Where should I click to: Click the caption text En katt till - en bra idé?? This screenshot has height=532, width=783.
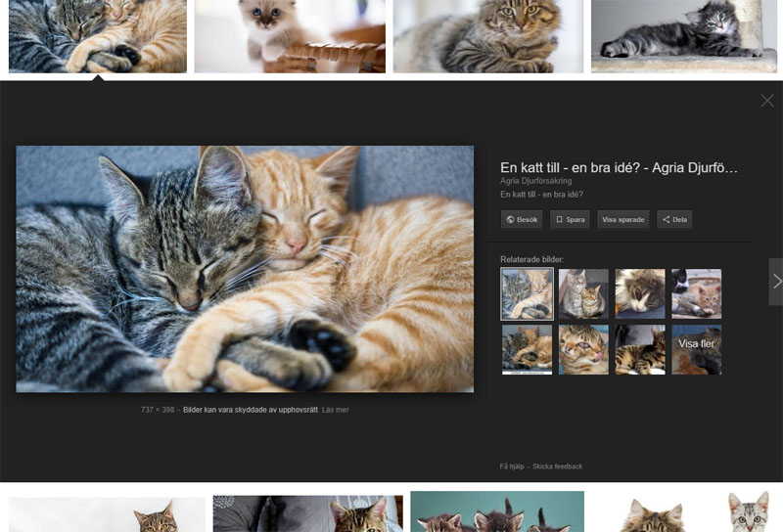pyautogui.click(x=541, y=195)
